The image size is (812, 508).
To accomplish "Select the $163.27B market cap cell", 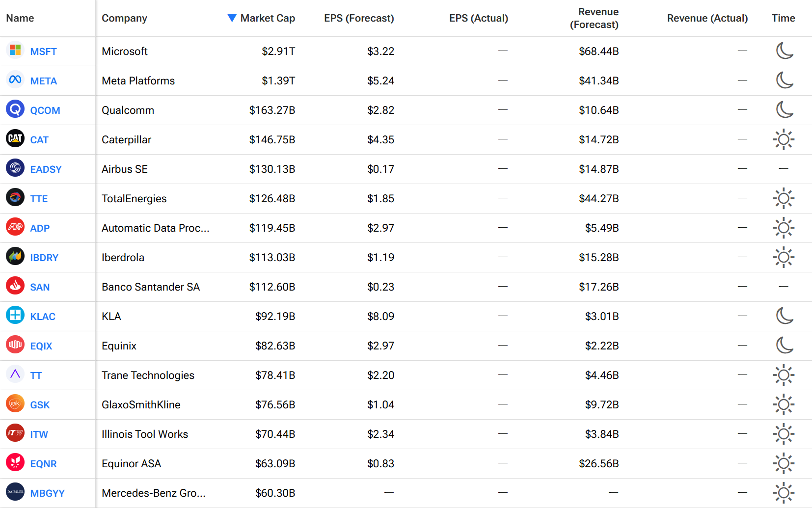I will coord(272,110).
